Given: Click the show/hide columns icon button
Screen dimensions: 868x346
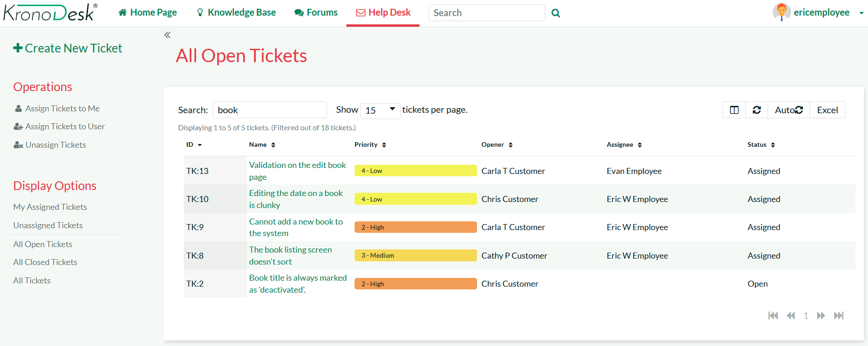Looking at the screenshot, I should click(x=734, y=110).
